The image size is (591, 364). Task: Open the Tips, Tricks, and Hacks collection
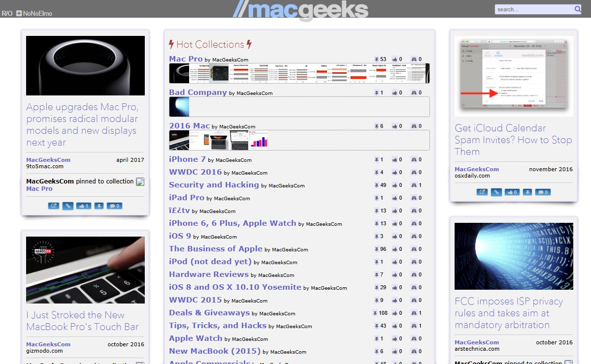218,325
